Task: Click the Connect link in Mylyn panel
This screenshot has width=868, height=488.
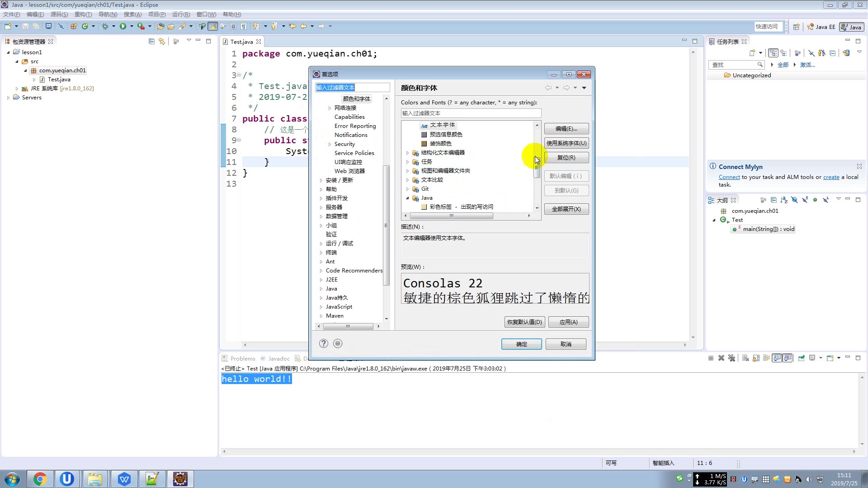Action: [729, 177]
